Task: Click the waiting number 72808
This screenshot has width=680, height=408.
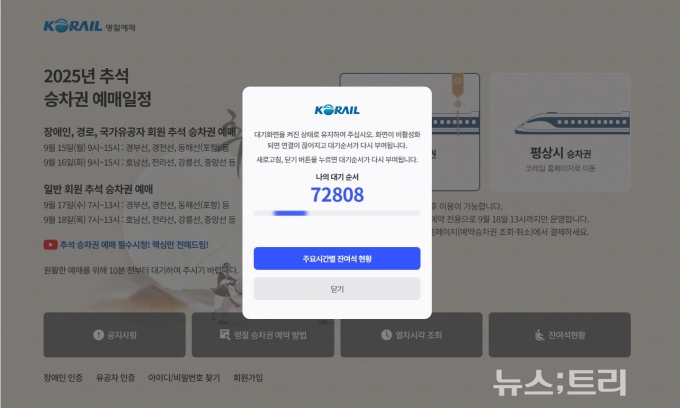Action: point(337,195)
